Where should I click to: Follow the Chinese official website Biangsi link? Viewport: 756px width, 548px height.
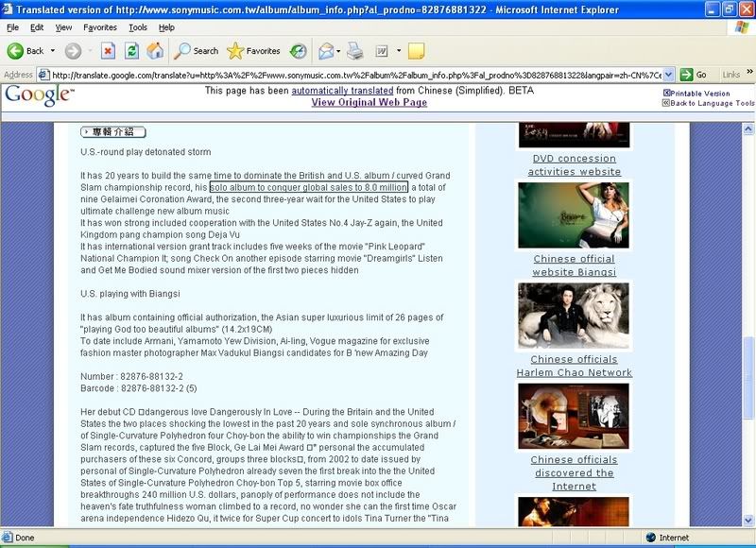(573, 265)
